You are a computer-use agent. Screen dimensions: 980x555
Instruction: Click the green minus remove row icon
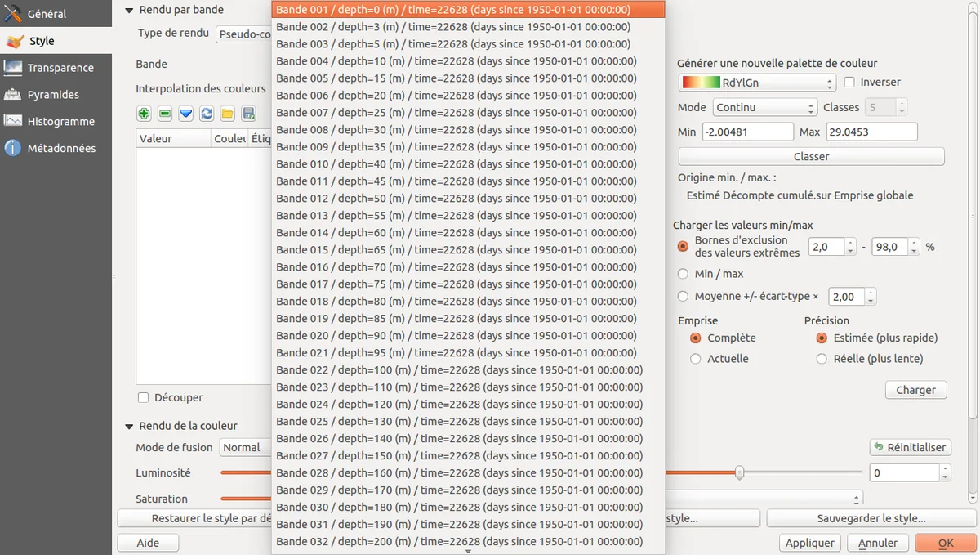click(165, 114)
